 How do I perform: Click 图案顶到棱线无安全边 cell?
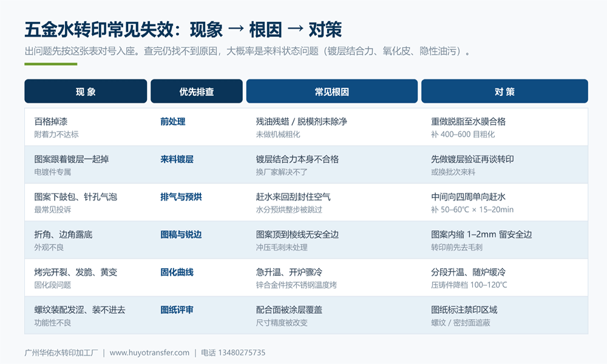point(297,234)
